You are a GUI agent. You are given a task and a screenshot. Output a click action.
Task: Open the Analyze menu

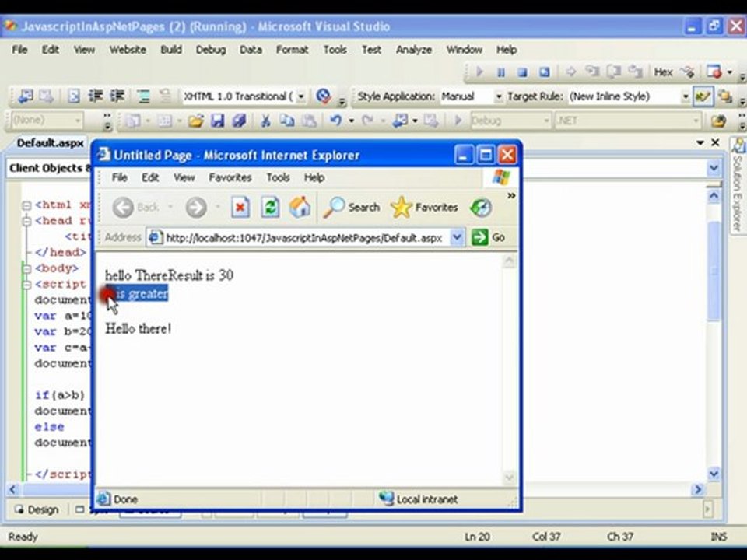click(413, 50)
